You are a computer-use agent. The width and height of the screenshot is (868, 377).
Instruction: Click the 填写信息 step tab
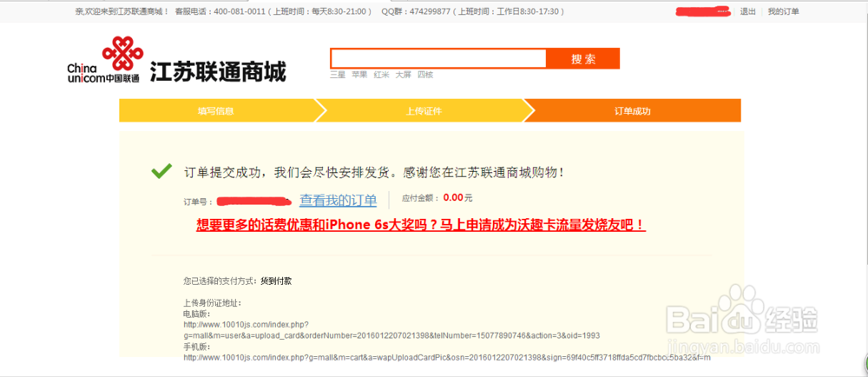click(216, 110)
